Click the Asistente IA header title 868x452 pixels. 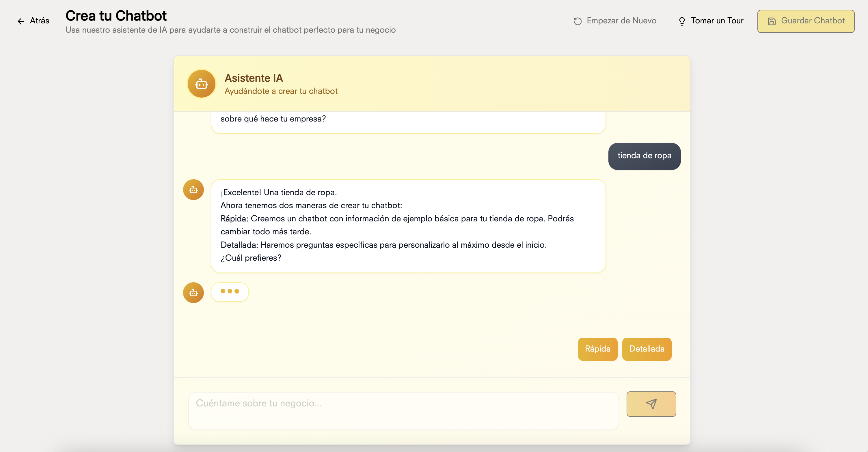(x=254, y=78)
